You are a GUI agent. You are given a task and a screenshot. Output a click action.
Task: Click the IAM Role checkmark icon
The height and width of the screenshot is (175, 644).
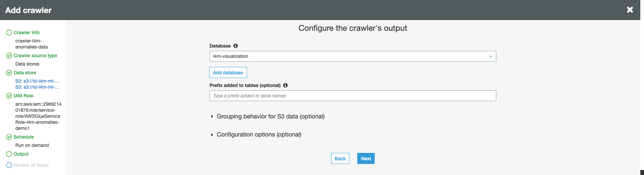tap(9, 96)
